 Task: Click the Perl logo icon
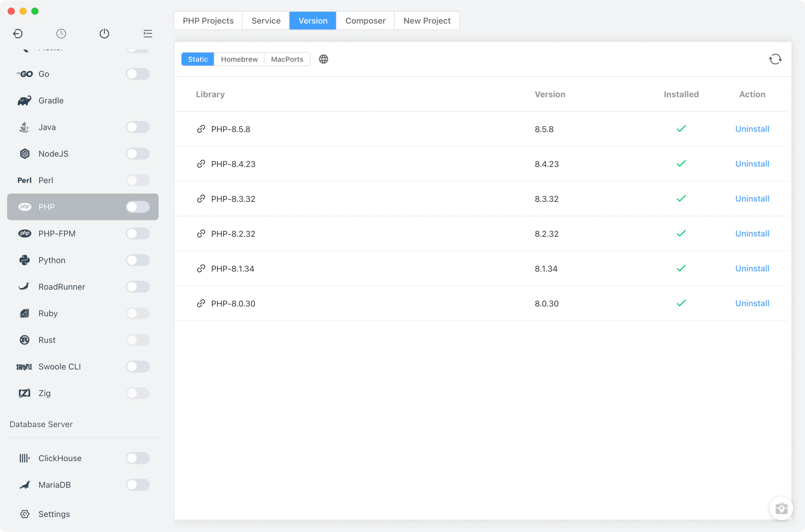click(24, 180)
